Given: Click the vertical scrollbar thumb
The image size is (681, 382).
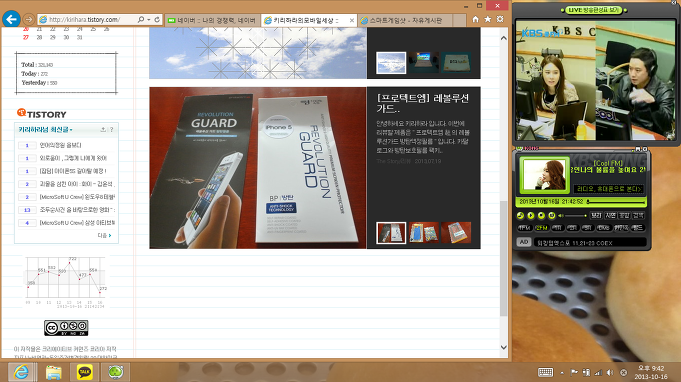Looking at the screenshot, I should tap(503, 258).
